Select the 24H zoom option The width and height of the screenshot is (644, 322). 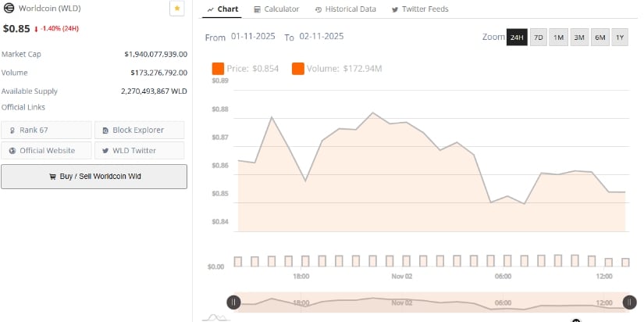click(517, 38)
